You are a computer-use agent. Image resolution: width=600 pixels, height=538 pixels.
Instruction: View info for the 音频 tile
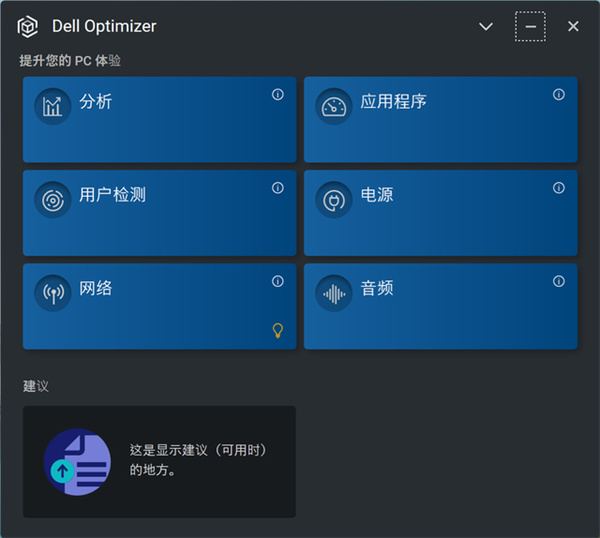(x=559, y=282)
